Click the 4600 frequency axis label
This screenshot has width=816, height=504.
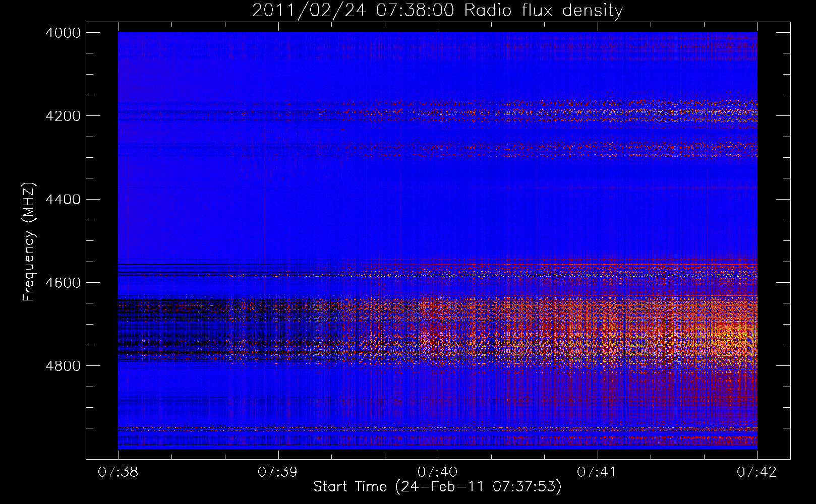[63, 283]
